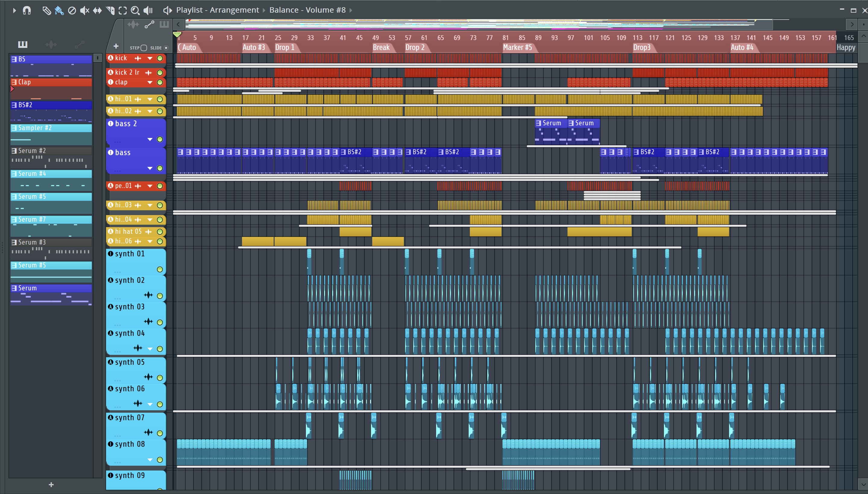Mute the bass track
Image resolution: width=868 pixels, height=494 pixels.
point(160,168)
